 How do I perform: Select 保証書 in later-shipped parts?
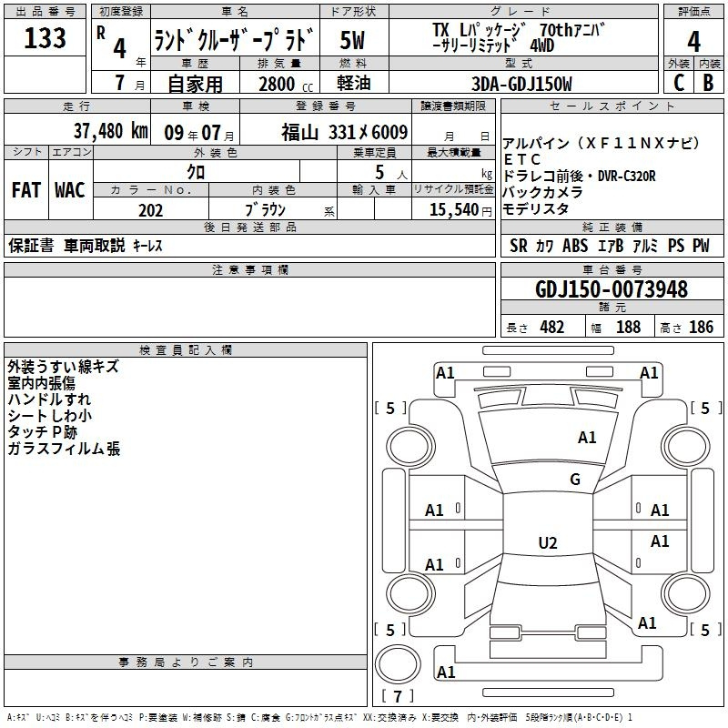coord(31,245)
